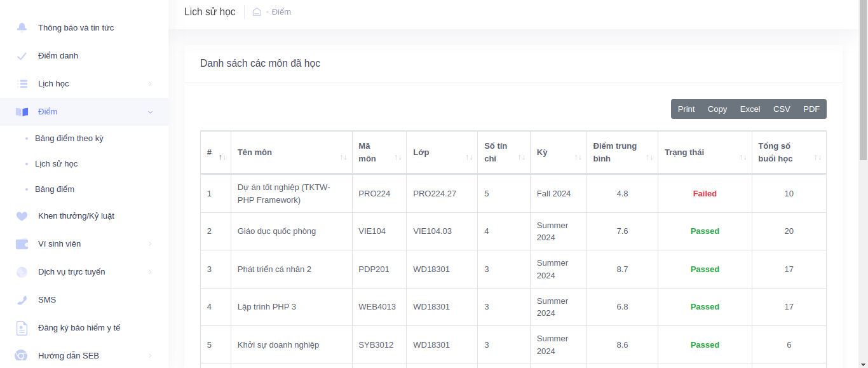
Task: Sort table by Kỳ column arrows
Action: pyautogui.click(x=578, y=158)
